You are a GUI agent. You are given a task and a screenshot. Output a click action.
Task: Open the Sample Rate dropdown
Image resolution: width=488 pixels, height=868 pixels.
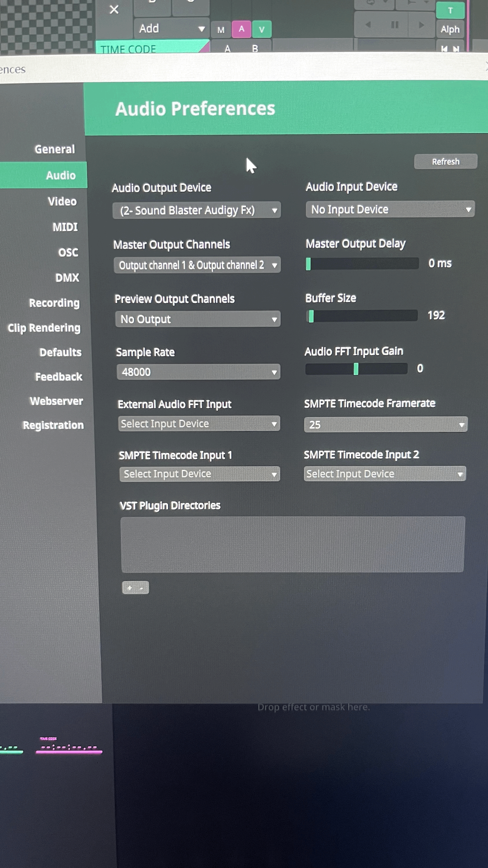click(198, 372)
